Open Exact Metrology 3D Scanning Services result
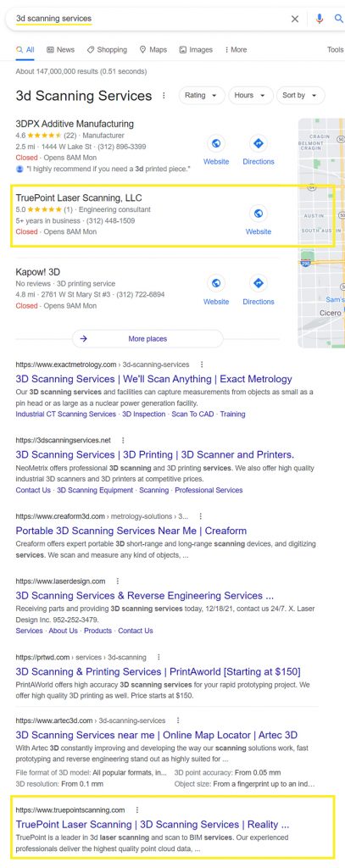The image size is (345, 868). [154, 379]
